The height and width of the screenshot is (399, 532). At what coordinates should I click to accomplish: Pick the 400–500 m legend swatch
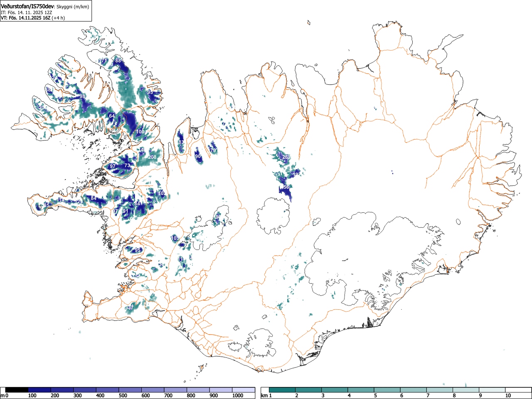pyautogui.click(x=108, y=390)
